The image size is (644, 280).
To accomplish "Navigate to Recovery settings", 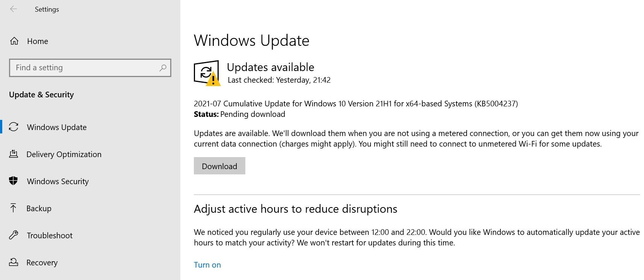I will pos(42,262).
